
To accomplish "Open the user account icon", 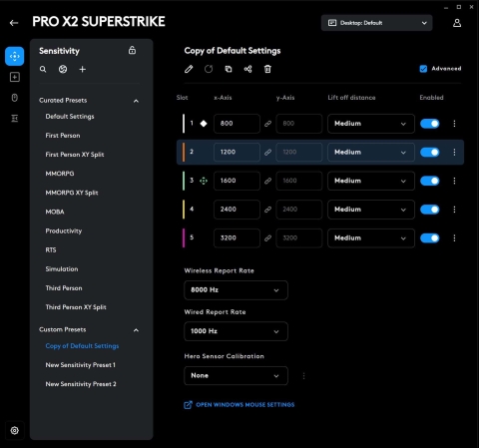I will 457,23.
